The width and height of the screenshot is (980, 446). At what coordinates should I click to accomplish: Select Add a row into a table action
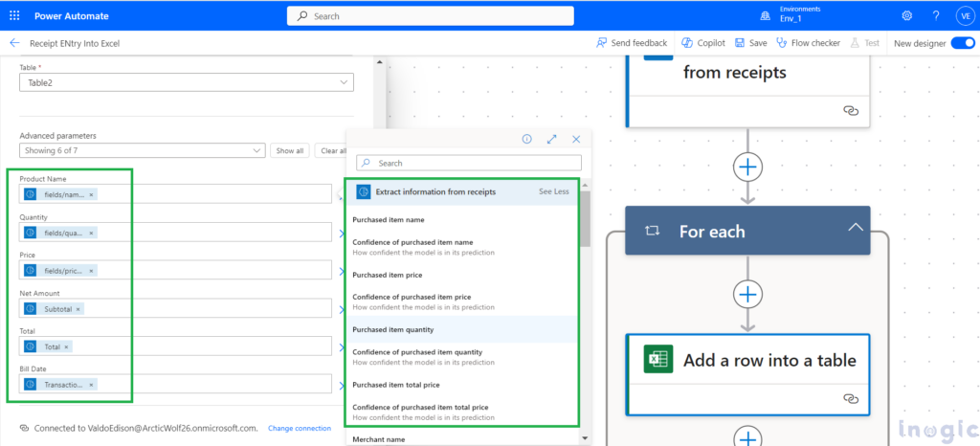[747, 375]
